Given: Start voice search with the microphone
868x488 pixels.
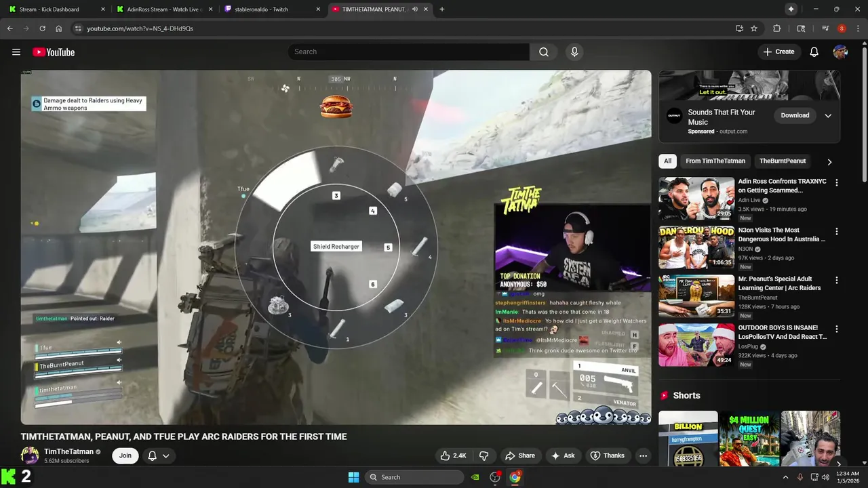Looking at the screenshot, I should coord(574,52).
